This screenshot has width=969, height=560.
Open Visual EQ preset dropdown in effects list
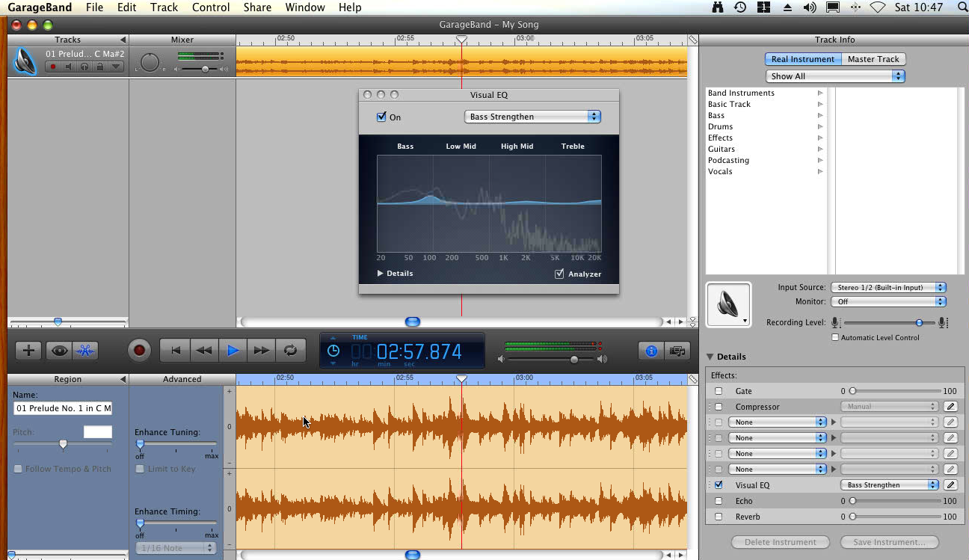tap(890, 485)
